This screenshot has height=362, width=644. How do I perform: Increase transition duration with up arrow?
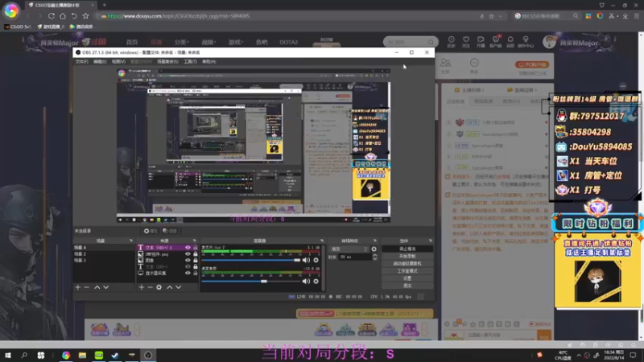pos(374,255)
